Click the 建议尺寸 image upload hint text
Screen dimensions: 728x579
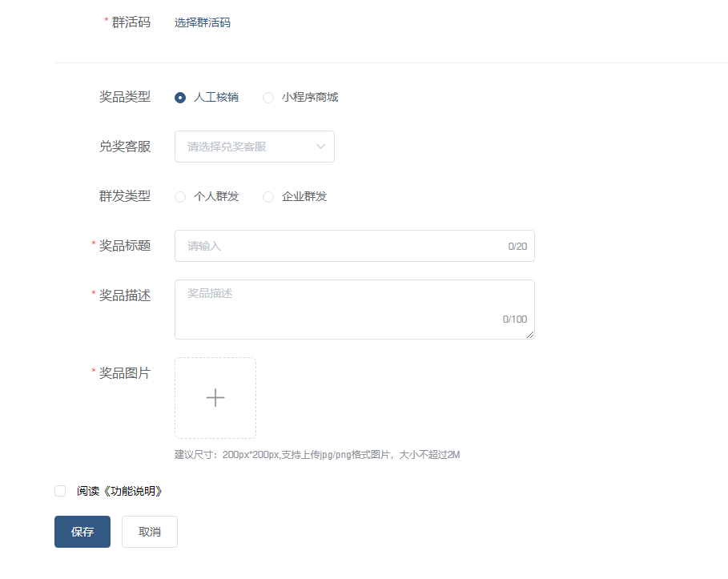[x=317, y=455]
